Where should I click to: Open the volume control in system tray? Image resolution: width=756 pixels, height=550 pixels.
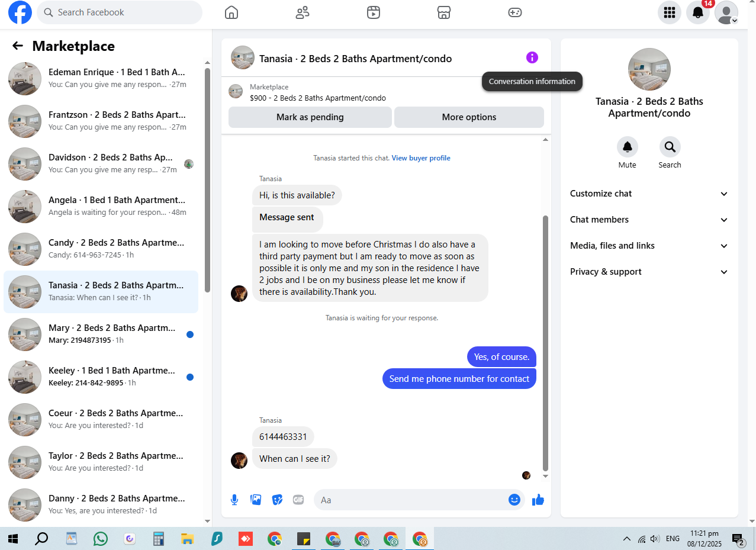pos(655,539)
